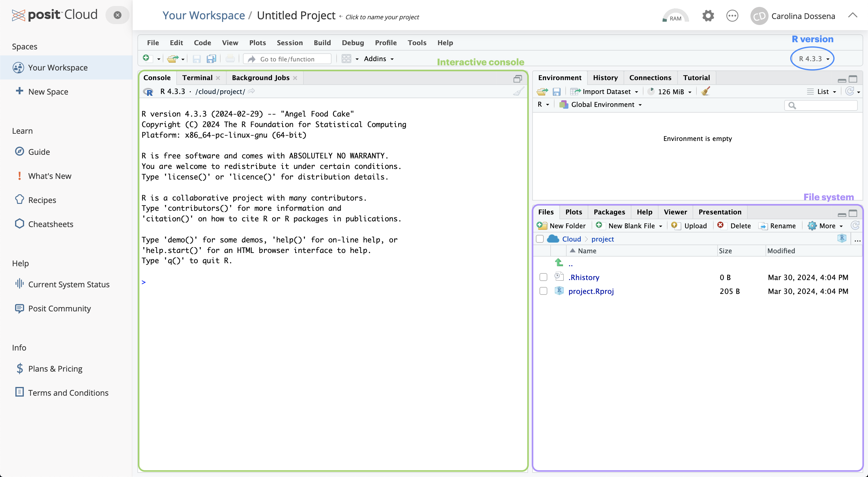Click the Your Workspace breadcrumb link
Screen dimensions: 868x477
point(203,15)
